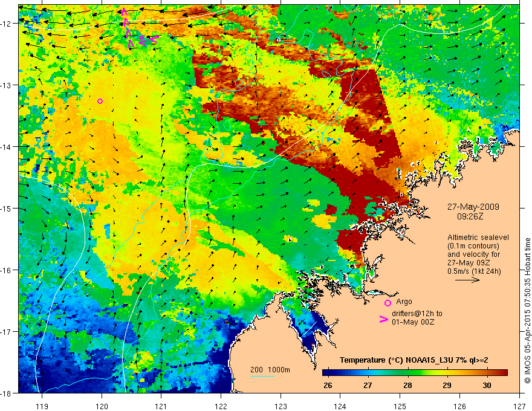Screen dimensions: 532x411
Task: Click the 'Argo' legend label
Action: click(x=404, y=302)
